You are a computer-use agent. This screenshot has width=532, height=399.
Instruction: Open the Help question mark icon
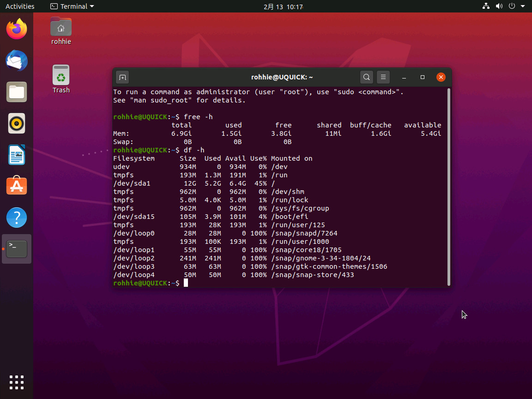click(x=17, y=218)
